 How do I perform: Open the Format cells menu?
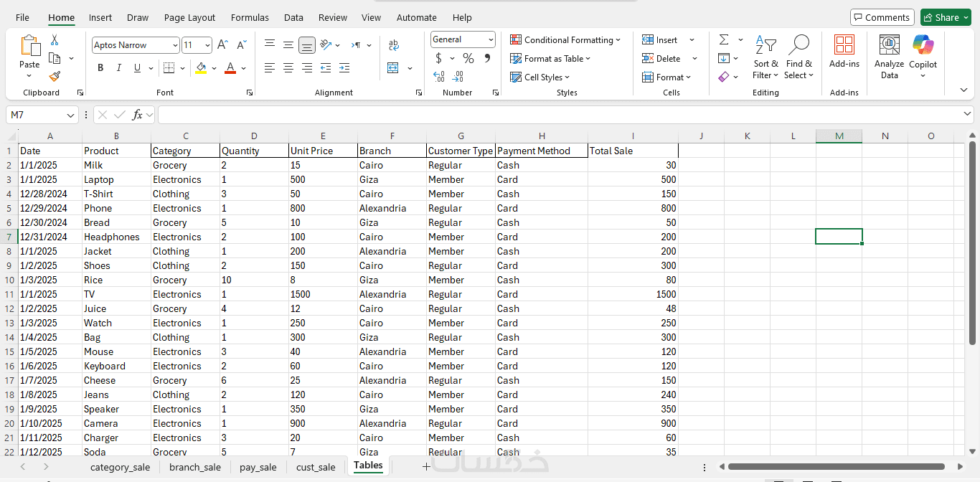click(x=666, y=77)
